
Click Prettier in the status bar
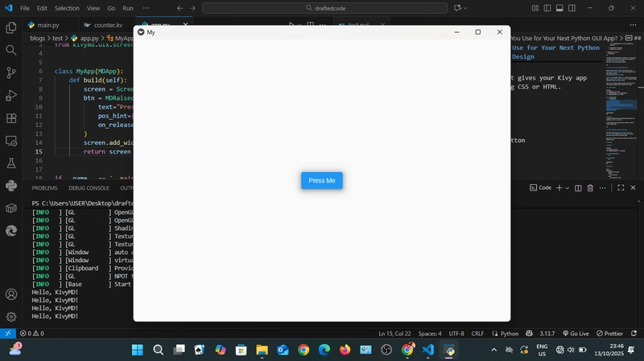pos(609,333)
